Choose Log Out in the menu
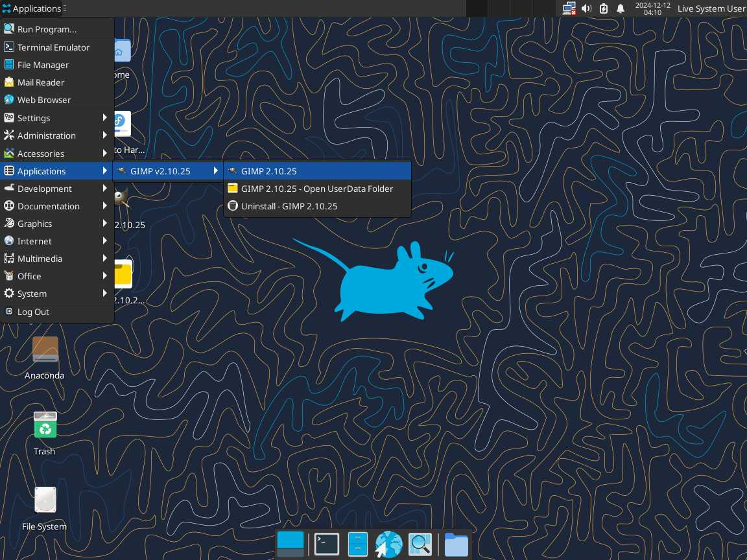 coord(57,312)
